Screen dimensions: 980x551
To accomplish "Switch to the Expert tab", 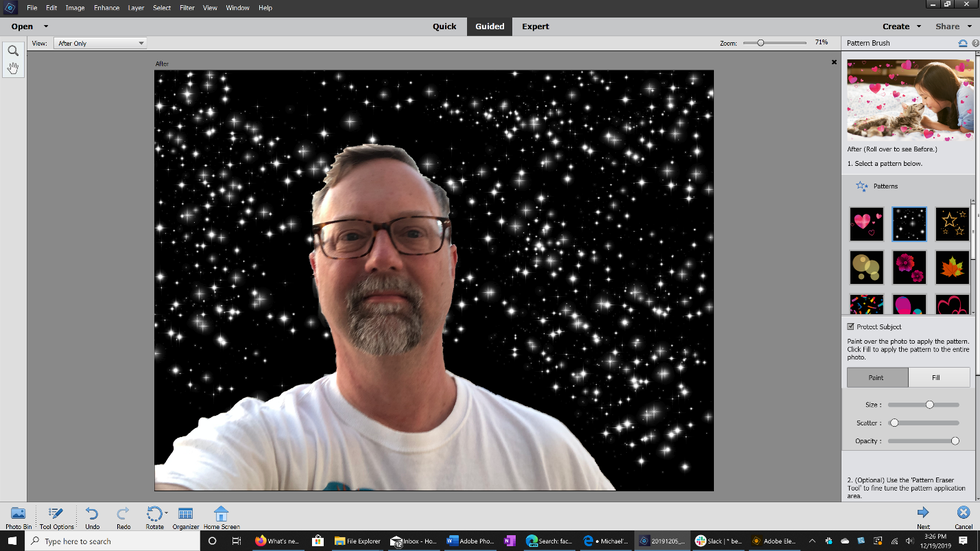I will coord(535,27).
